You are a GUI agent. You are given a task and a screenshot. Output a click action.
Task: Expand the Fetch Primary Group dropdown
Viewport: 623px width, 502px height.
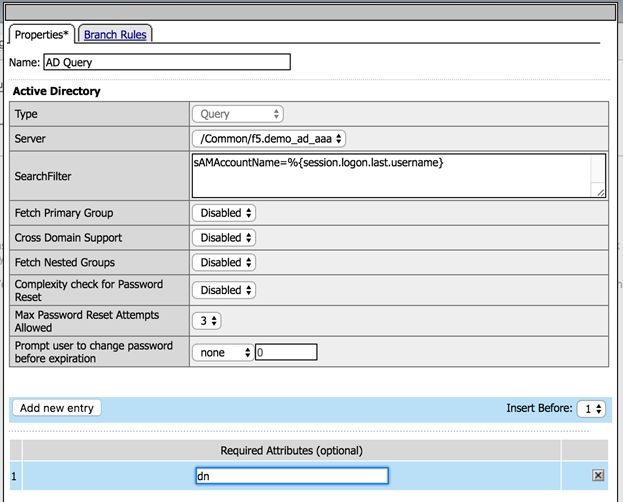click(x=224, y=213)
